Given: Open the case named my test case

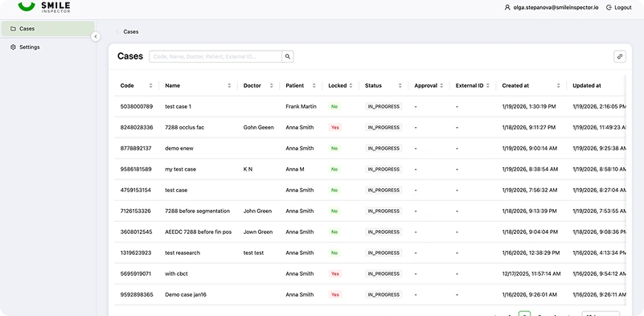Looking at the screenshot, I should [181, 170].
